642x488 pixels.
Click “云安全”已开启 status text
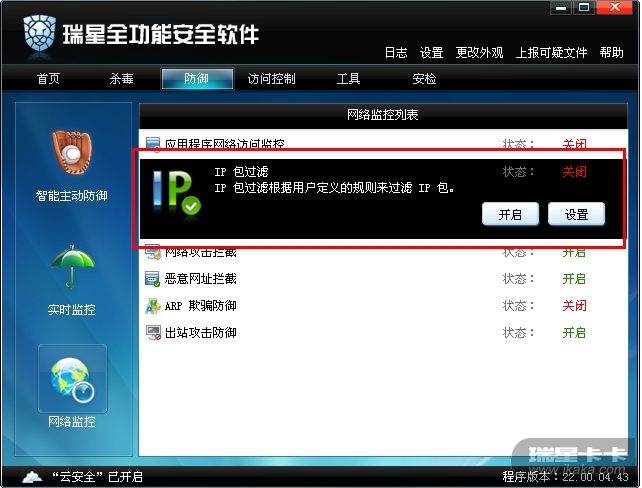pos(97,477)
